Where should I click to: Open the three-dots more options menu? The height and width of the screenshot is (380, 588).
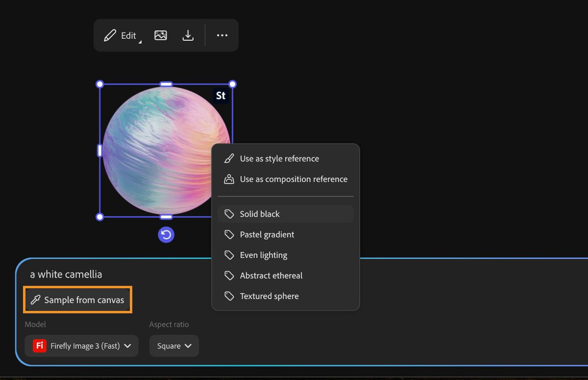click(222, 35)
